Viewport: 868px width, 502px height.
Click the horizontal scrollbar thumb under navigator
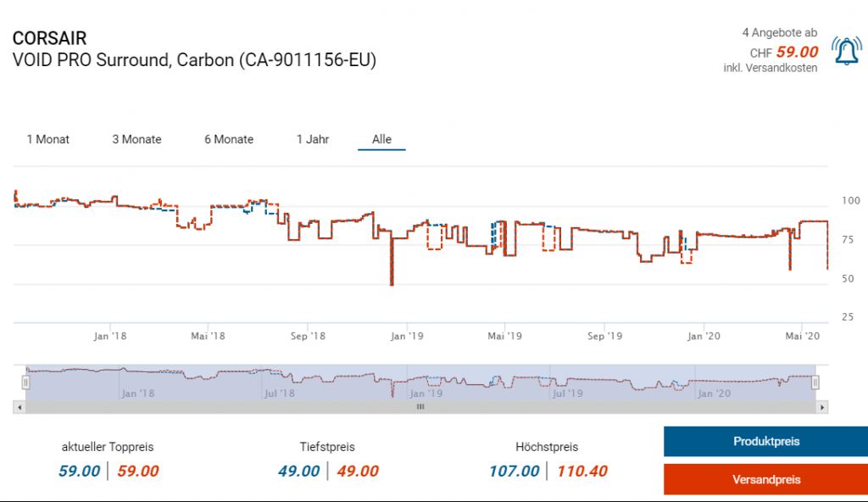(x=420, y=407)
